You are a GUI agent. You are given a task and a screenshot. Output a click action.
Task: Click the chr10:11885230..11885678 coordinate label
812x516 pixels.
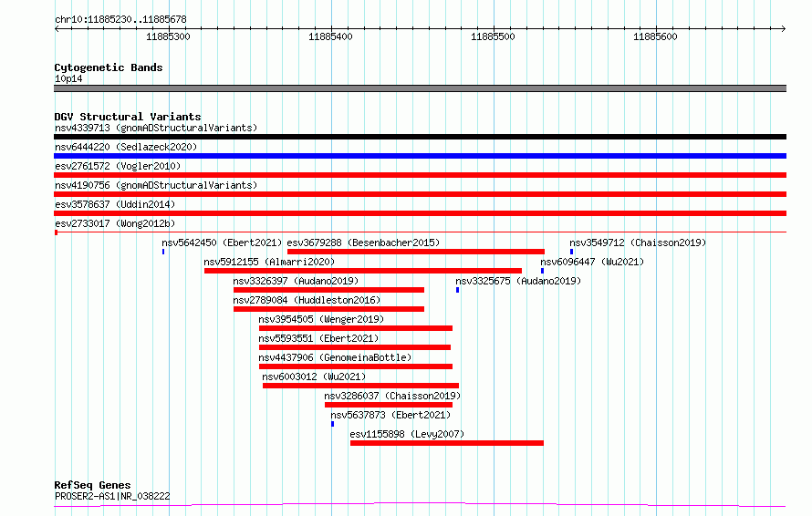pyautogui.click(x=120, y=20)
